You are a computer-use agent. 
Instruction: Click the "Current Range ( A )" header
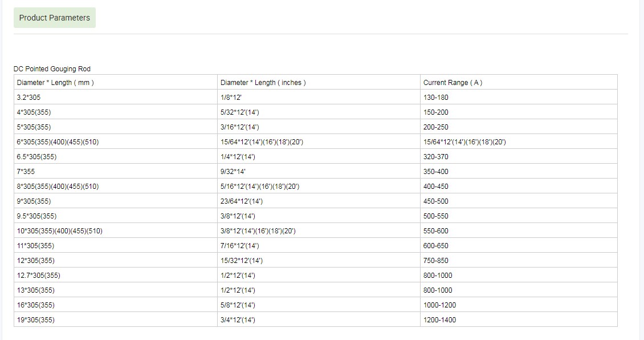click(453, 83)
